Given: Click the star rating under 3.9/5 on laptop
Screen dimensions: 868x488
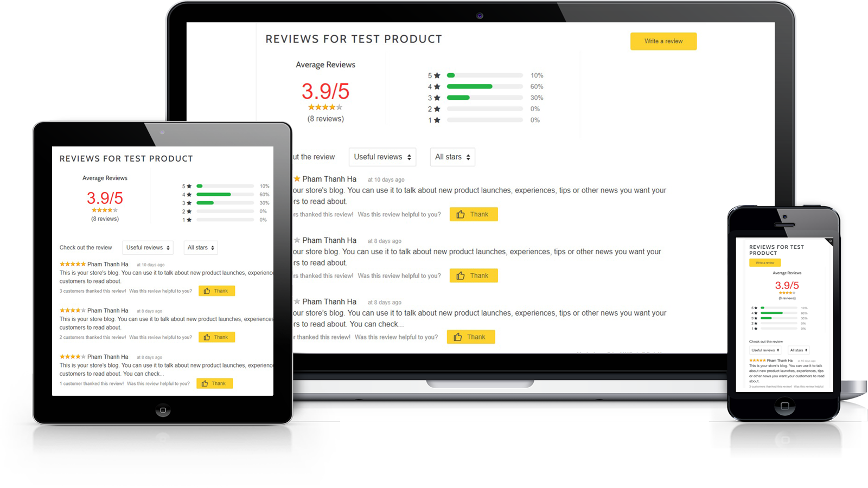Looking at the screenshot, I should tap(325, 107).
